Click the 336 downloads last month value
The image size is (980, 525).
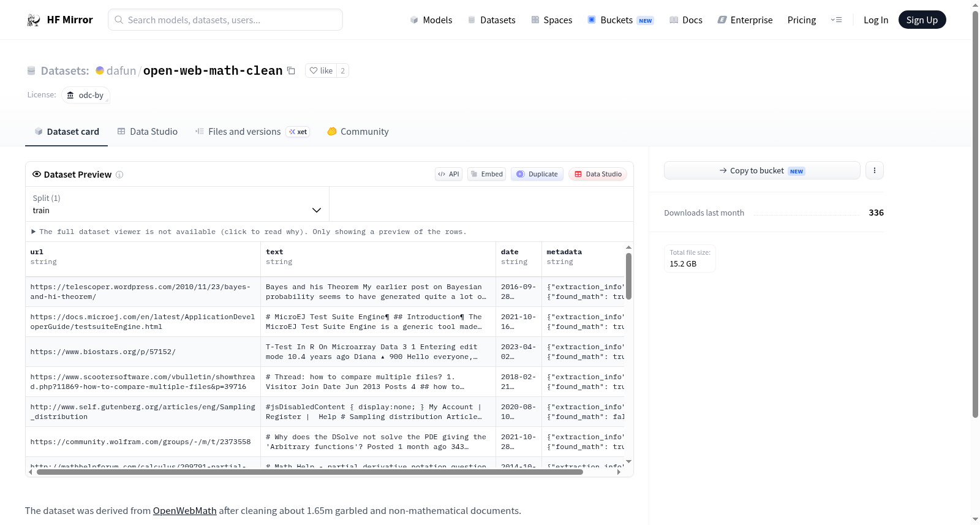tap(876, 213)
